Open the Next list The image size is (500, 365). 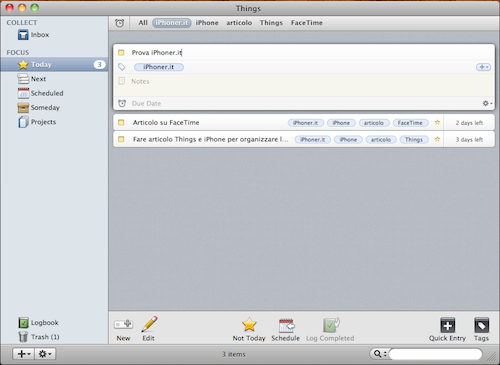[x=32, y=79]
